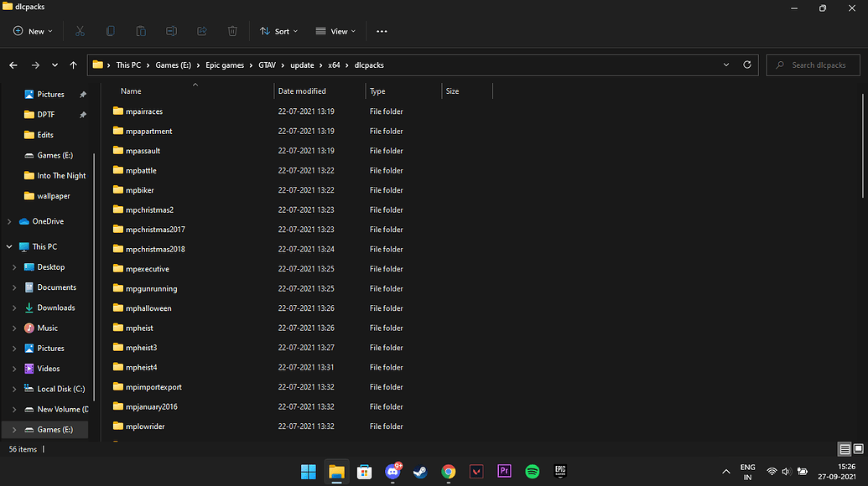Screen dimensions: 868x486
Task: Select the Rename icon in the toolbar
Action: click(171, 31)
